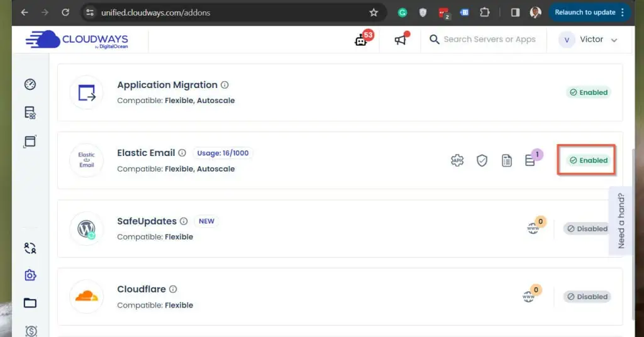Open the Dashboard gauge icon in the sidebar
This screenshot has width=644, height=337.
point(30,84)
